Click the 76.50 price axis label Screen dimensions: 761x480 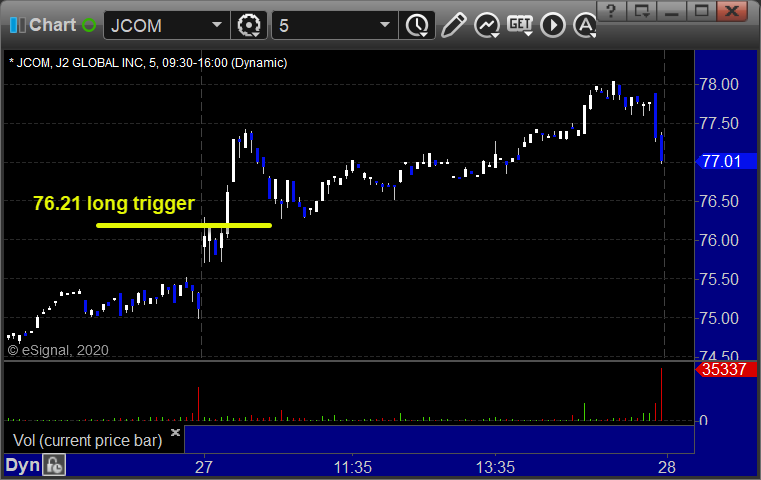click(x=719, y=201)
